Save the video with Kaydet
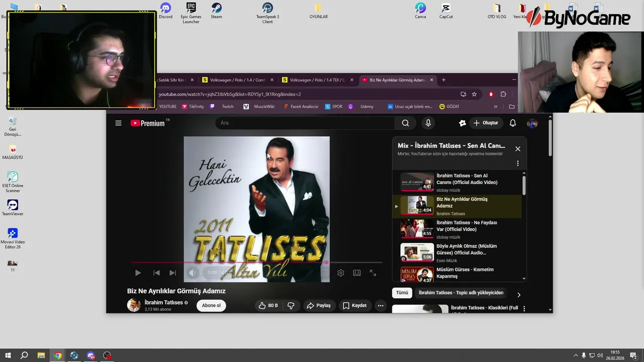The image size is (644, 362). click(355, 305)
